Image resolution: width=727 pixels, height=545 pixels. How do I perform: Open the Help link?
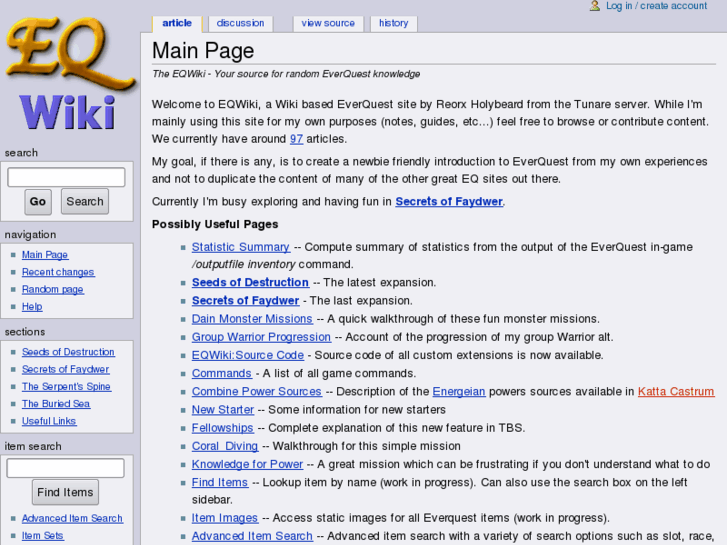point(32,307)
